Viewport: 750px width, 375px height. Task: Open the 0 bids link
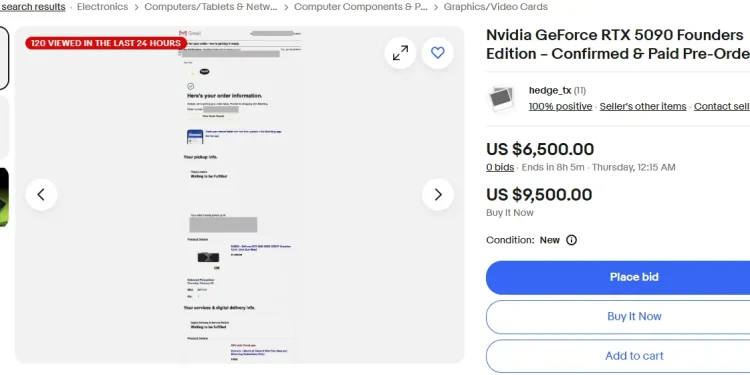500,167
